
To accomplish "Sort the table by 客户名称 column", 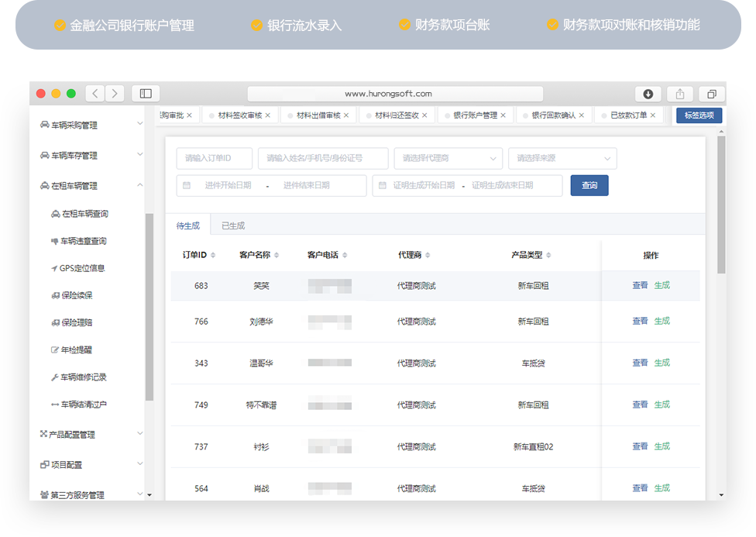I will pyautogui.click(x=277, y=256).
